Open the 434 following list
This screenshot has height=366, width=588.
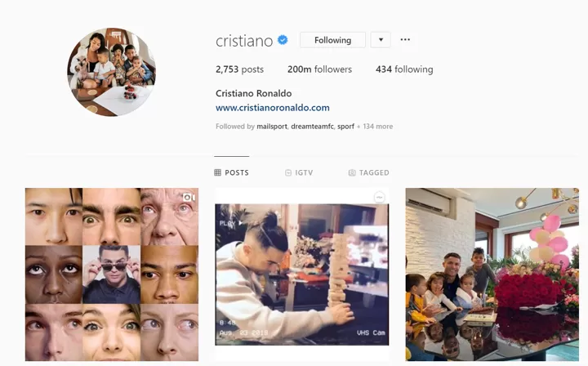coord(404,69)
